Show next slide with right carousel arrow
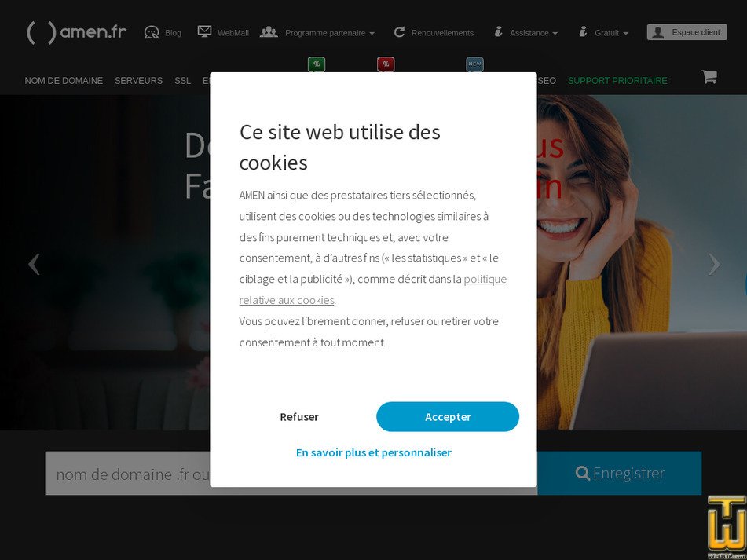The height and width of the screenshot is (560, 747). click(x=713, y=264)
